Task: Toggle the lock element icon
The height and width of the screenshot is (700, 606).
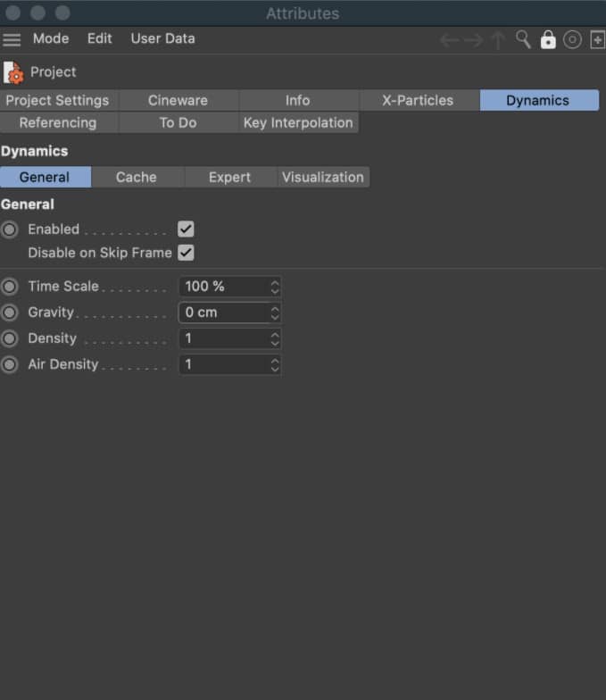Action: (548, 39)
